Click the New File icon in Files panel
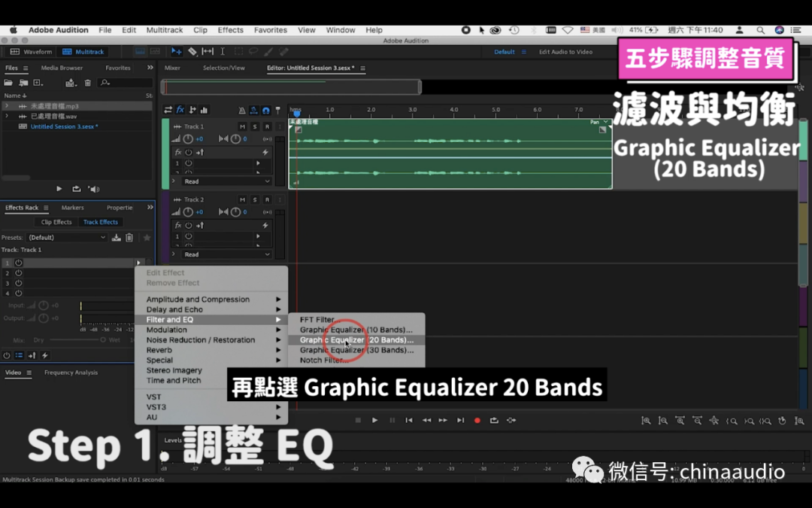This screenshot has height=508, width=812. pos(38,83)
